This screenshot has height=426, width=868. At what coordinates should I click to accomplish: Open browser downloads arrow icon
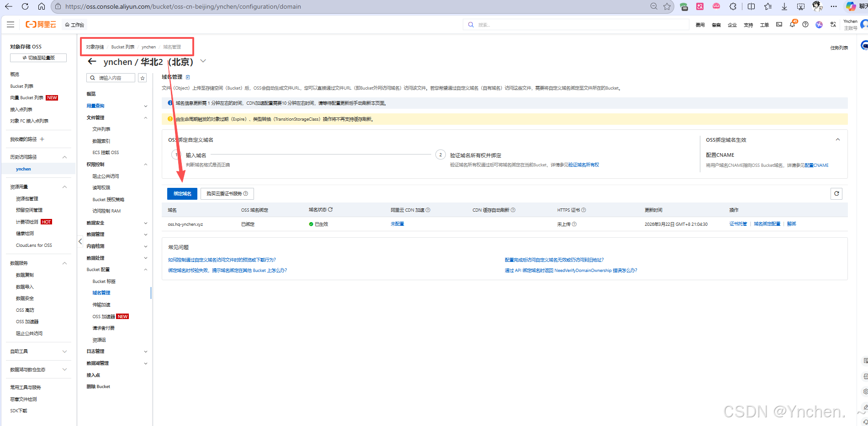coord(784,6)
